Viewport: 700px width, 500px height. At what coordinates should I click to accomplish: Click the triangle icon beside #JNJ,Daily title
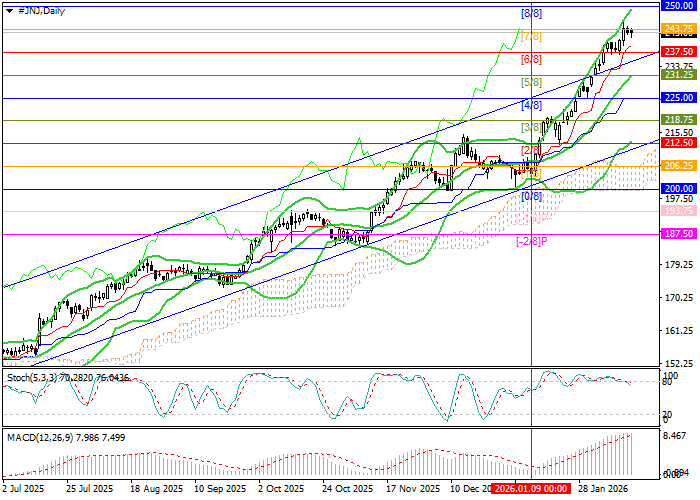(x=7, y=9)
